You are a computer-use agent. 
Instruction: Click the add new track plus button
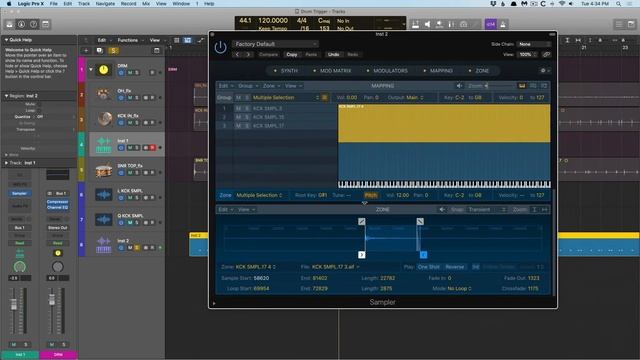click(x=86, y=51)
